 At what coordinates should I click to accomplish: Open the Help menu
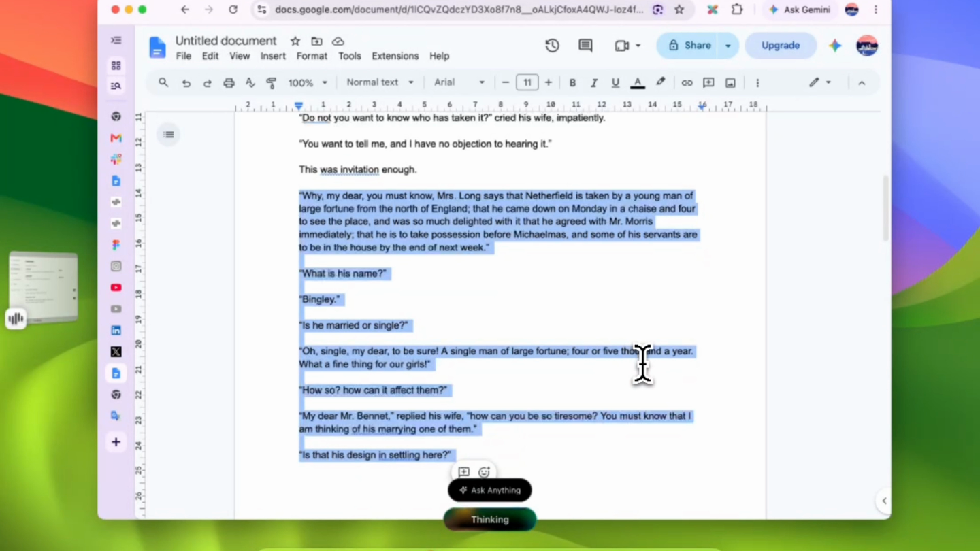click(440, 56)
